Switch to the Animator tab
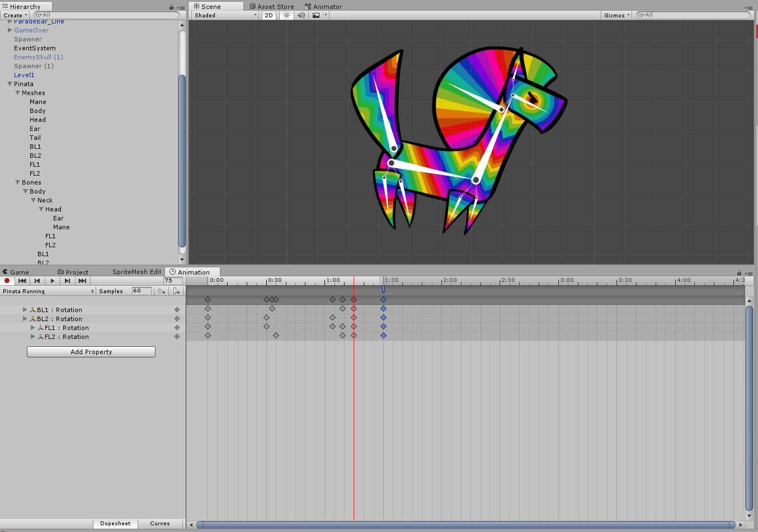Image resolution: width=758 pixels, height=532 pixels. [323, 7]
